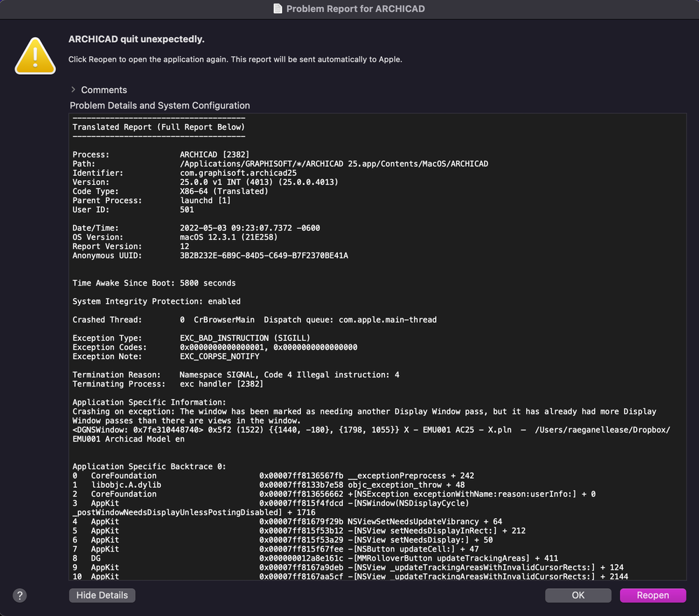Click Report Version value '12'

point(185,246)
